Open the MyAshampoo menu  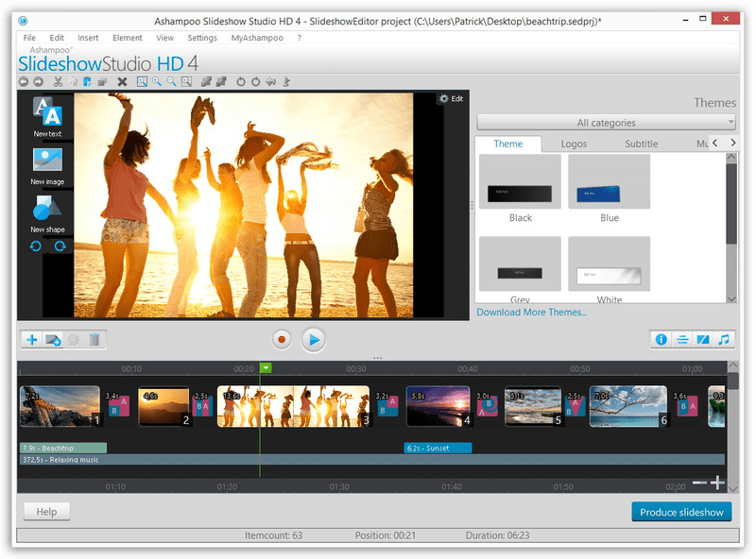257,38
